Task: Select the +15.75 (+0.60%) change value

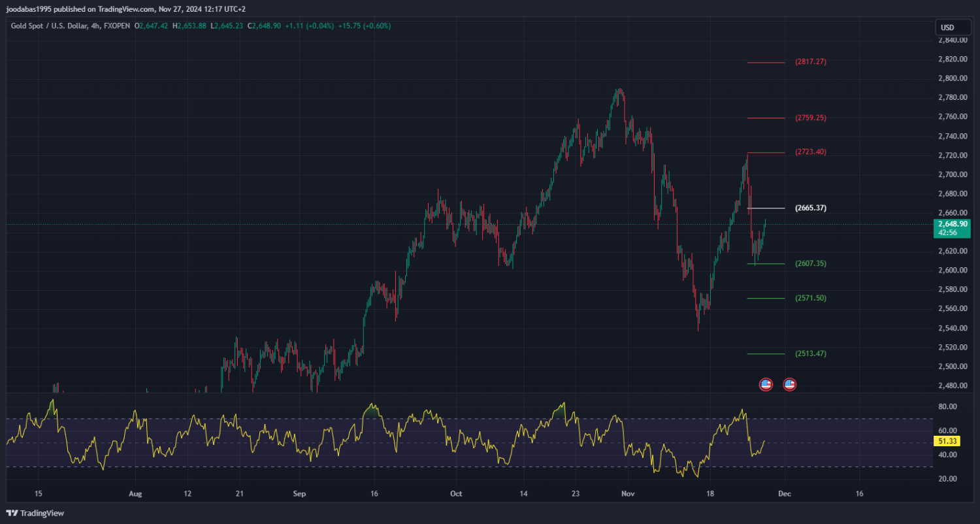Action: (x=364, y=26)
